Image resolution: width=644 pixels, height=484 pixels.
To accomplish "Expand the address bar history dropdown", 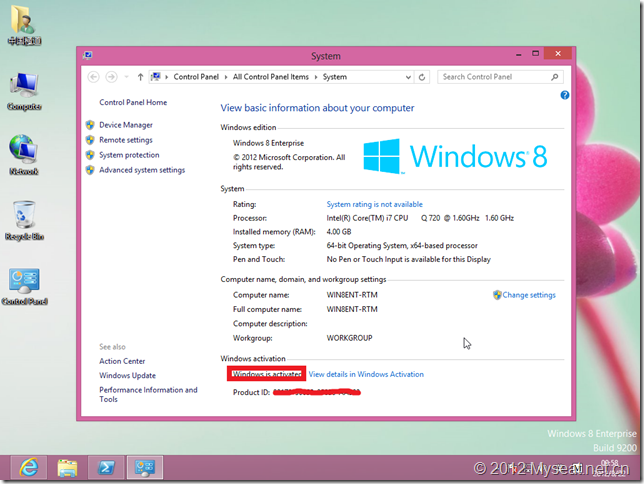I will pos(408,77).
